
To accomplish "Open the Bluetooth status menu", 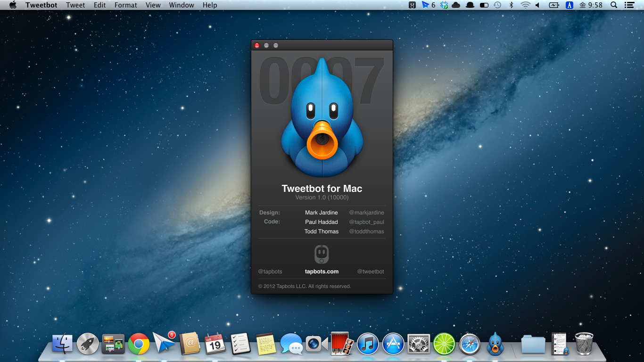I will (512, 5).
